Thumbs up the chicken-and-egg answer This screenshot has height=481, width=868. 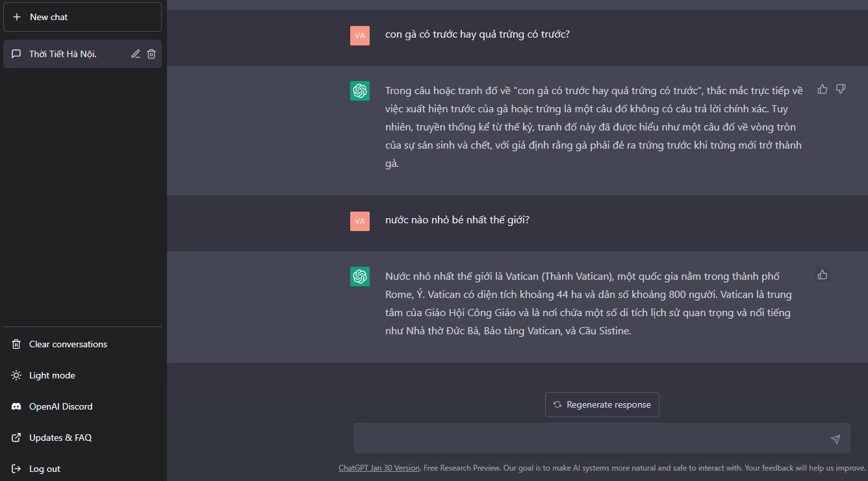coord(822,89)
